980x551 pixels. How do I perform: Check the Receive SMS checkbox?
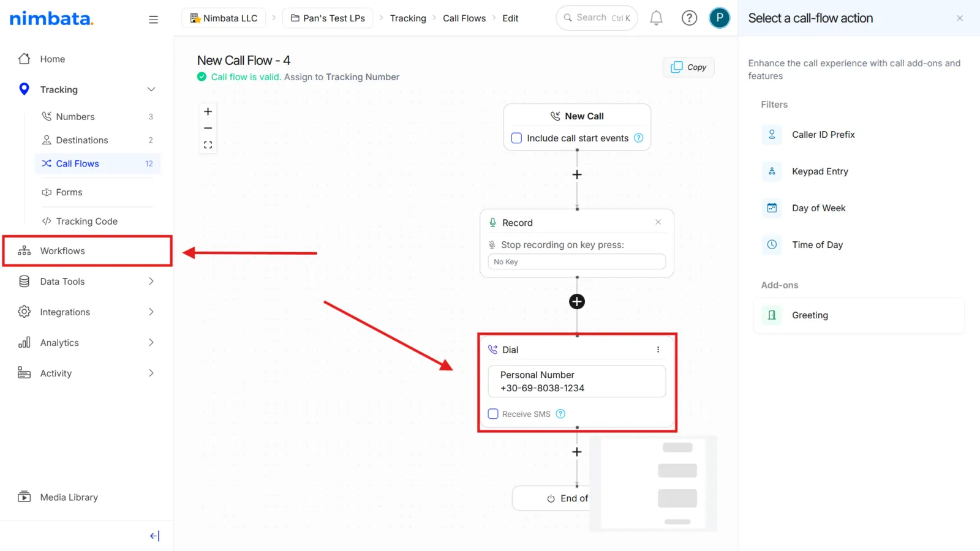click(x=493, y=414)
